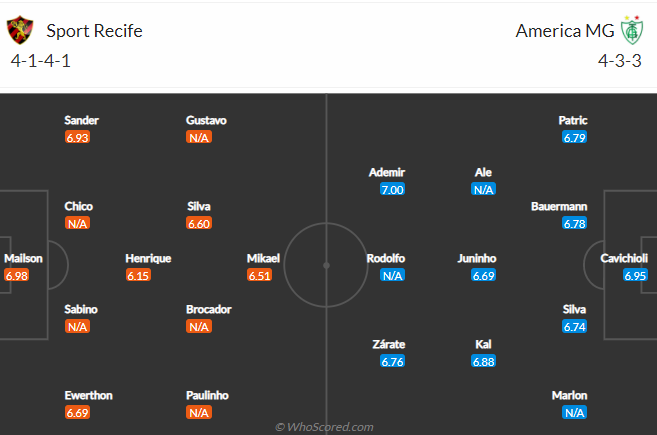Click Patric's 6.79 rating badge
The height and width of the screenshot is (435, 657).
(574, 137)
